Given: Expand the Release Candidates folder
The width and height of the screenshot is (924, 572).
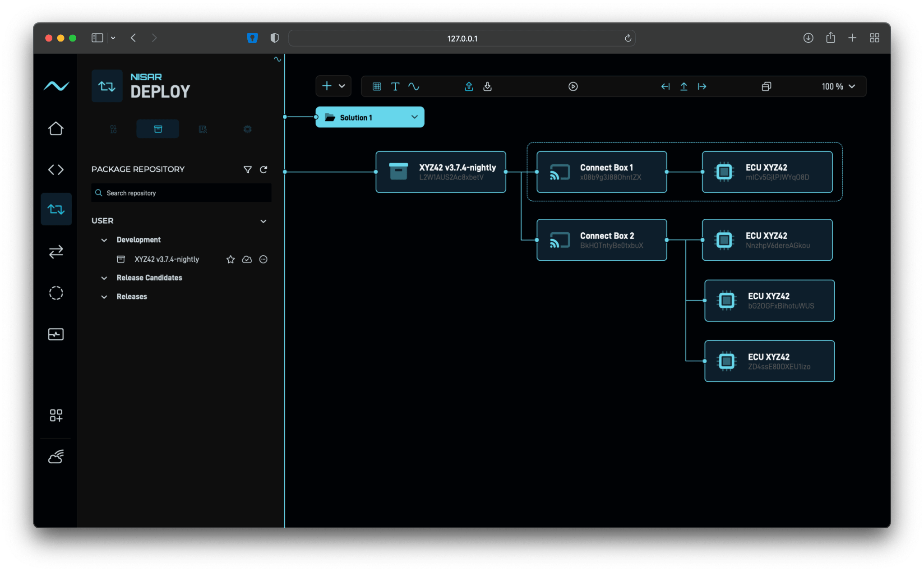Looking at the screenshot, I should [x=104, y=278].
